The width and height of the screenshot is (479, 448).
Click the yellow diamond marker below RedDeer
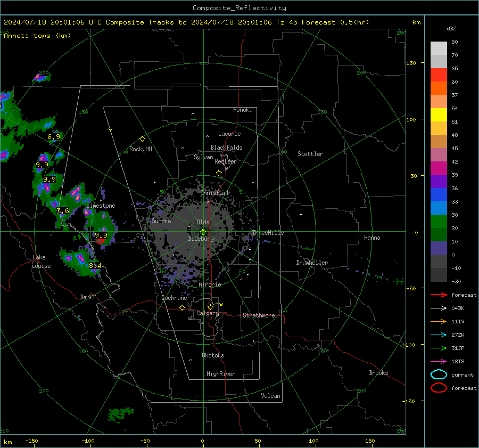click(219, 173)
